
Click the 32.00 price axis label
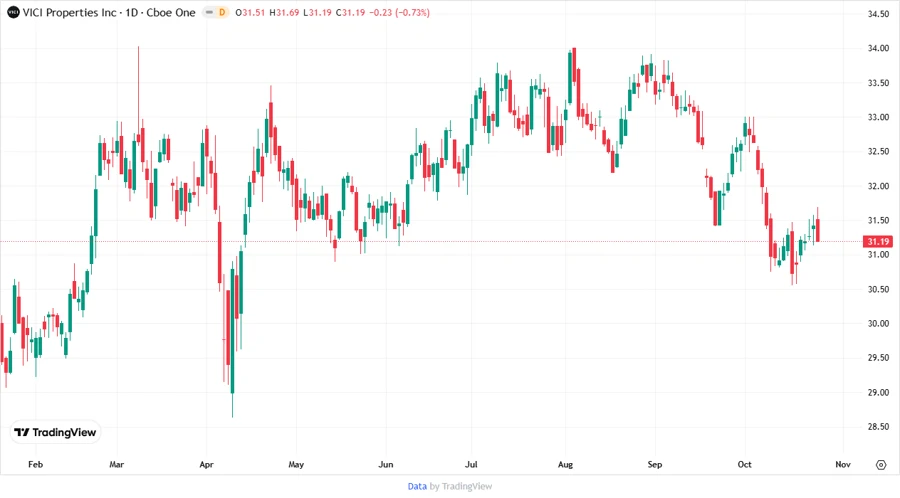click(878, 186)
